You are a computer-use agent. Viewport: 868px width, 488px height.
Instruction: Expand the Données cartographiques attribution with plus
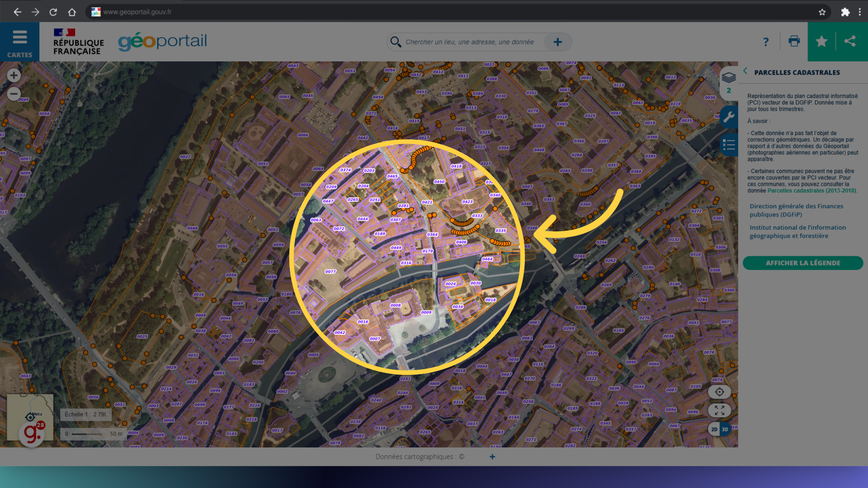(492, 457)
